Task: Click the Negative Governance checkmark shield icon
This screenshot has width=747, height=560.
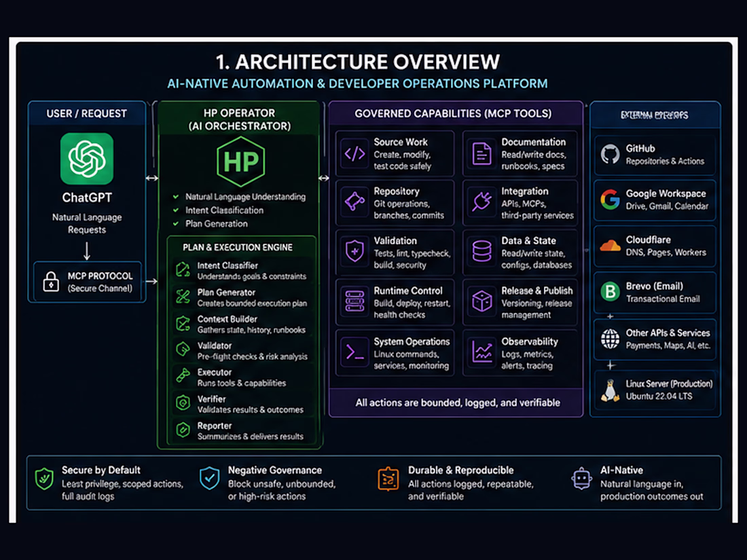Action: (210, 478)
